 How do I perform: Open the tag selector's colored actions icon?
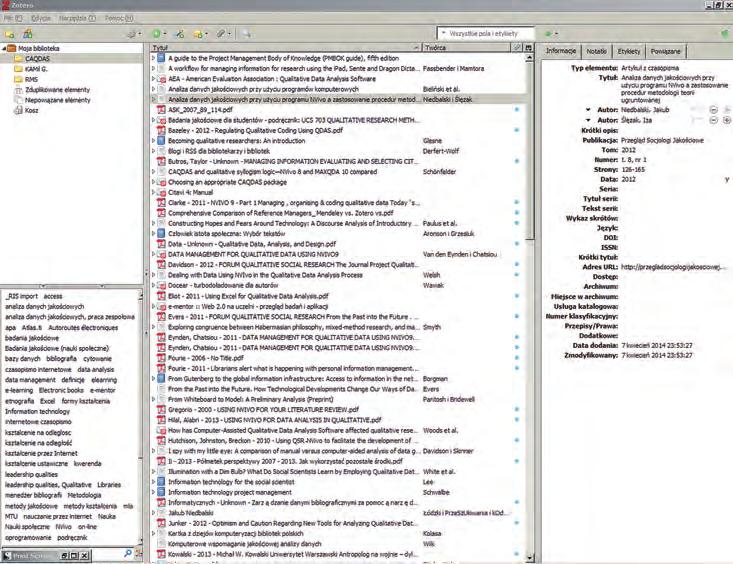[138, 554]
